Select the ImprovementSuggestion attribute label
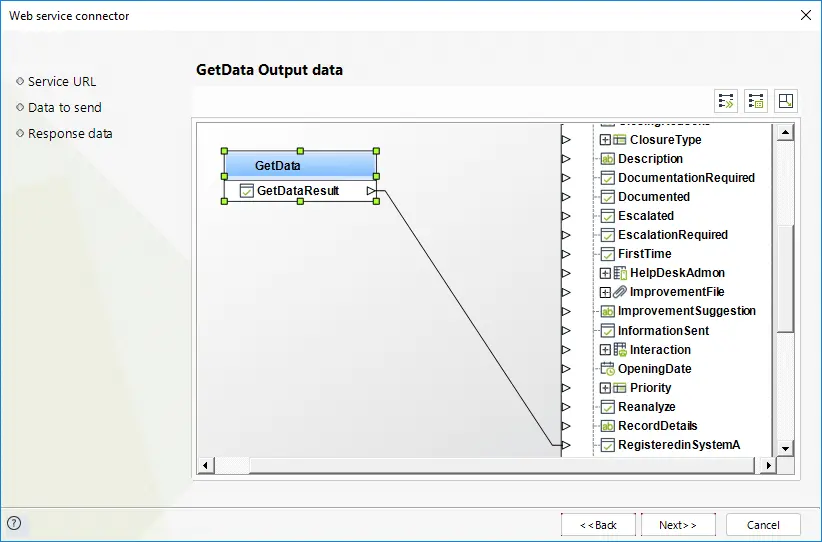This screenshot has width=822, height=542. (687, 311)
